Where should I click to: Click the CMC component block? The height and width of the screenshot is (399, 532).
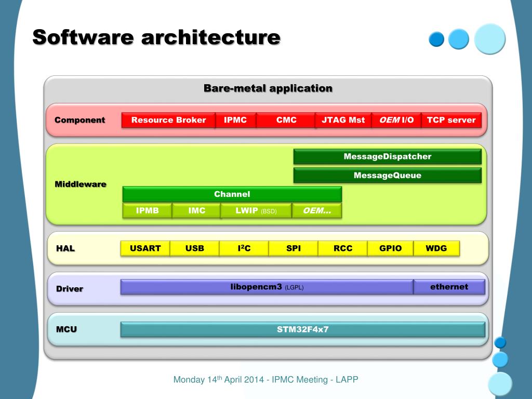(x=286, y=120)
